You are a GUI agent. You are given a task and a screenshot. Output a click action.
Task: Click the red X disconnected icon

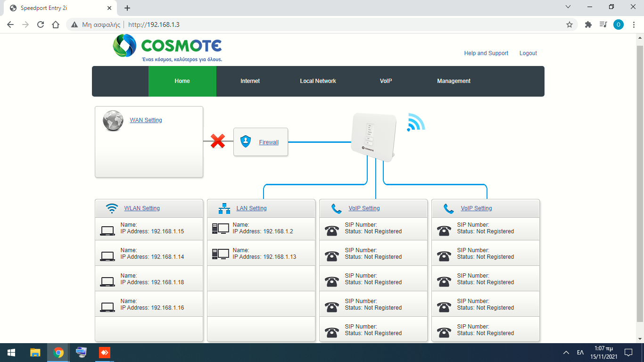coord(218,141)
